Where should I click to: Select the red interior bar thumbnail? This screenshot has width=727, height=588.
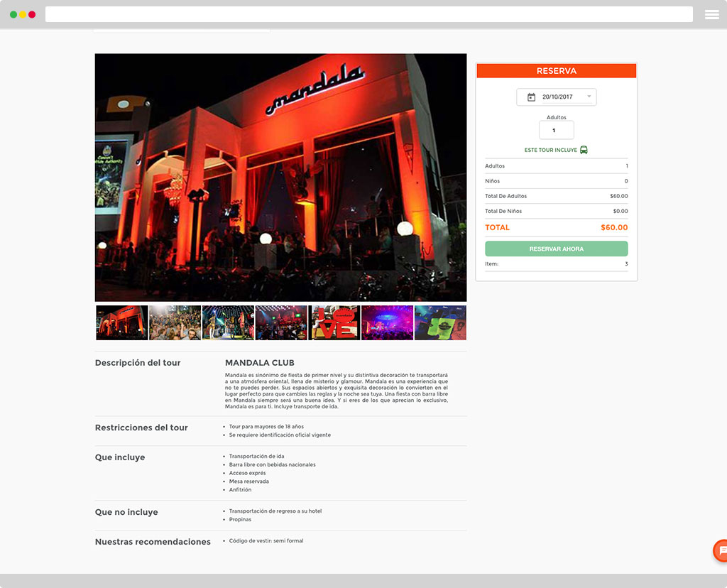(281, 322)
